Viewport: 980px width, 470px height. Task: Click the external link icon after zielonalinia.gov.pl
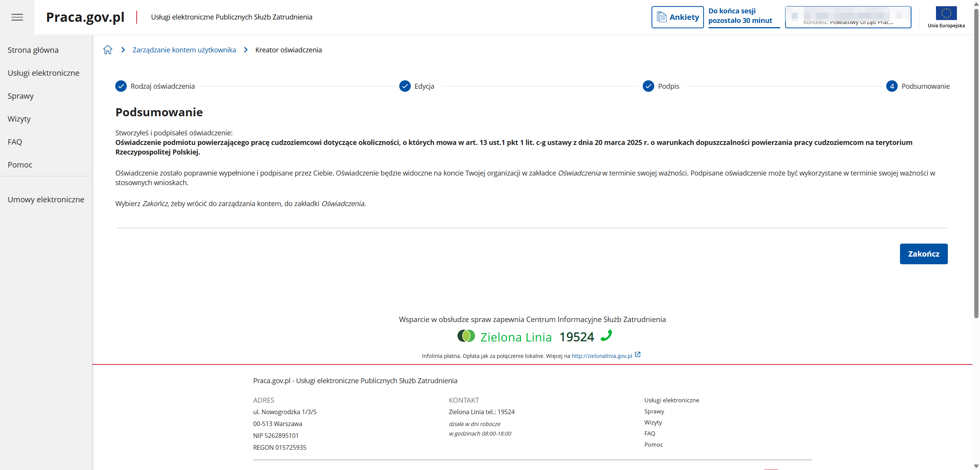pos(638,355)
